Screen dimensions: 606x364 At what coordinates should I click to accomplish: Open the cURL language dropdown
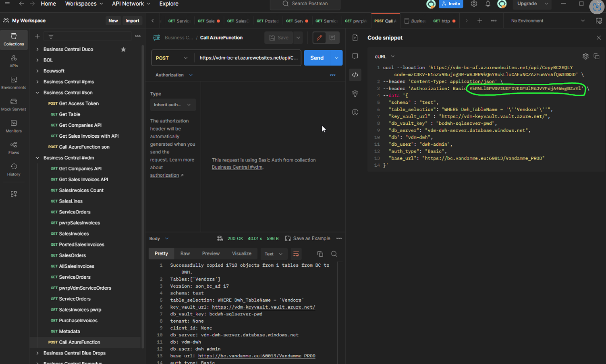[x=384, y=56]
